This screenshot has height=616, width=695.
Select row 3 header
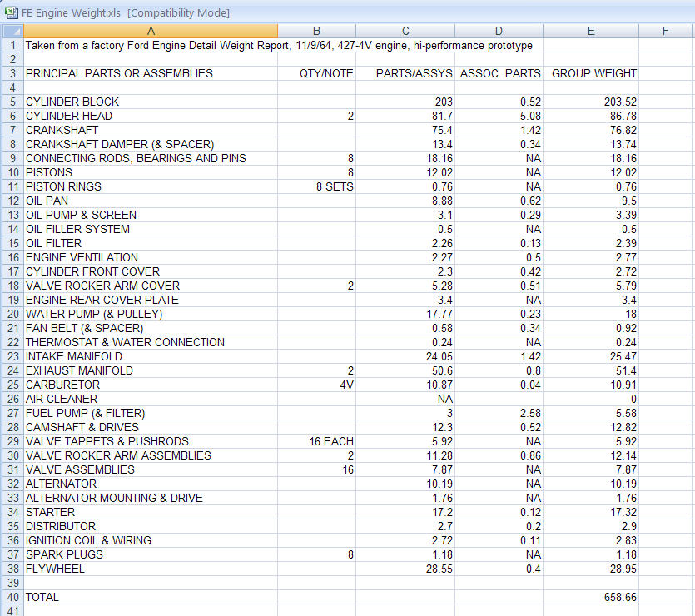click(x=12, y=73)
